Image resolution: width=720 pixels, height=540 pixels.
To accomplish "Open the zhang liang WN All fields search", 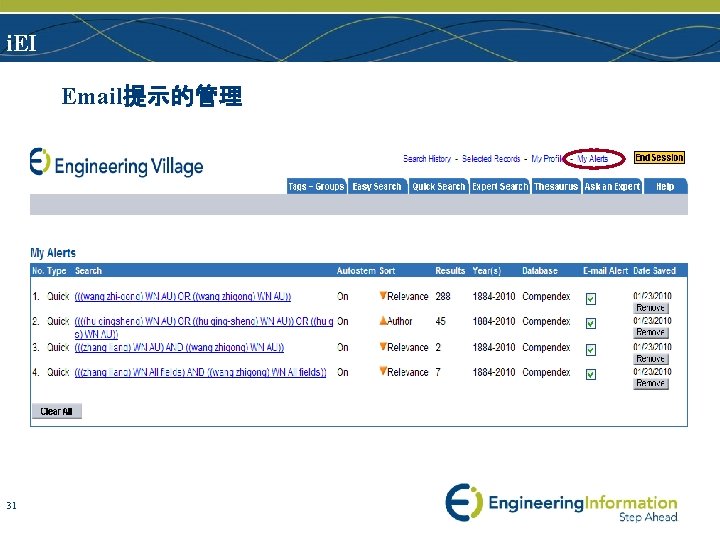I will click(x=200, y=372).
